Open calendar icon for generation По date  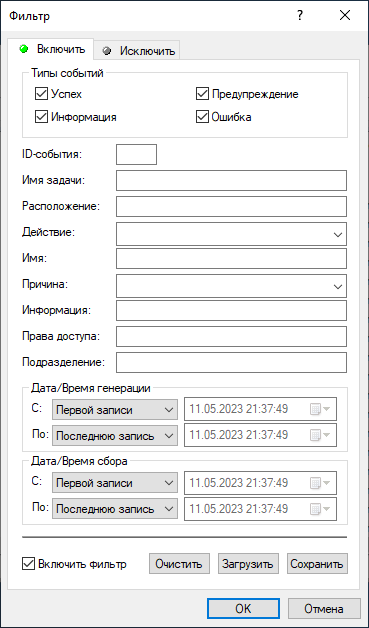pyautogui.click(x=320, y=435)
